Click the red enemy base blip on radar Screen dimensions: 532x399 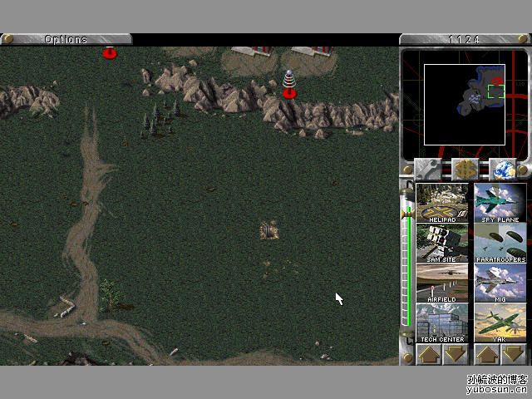pos(497,81)
